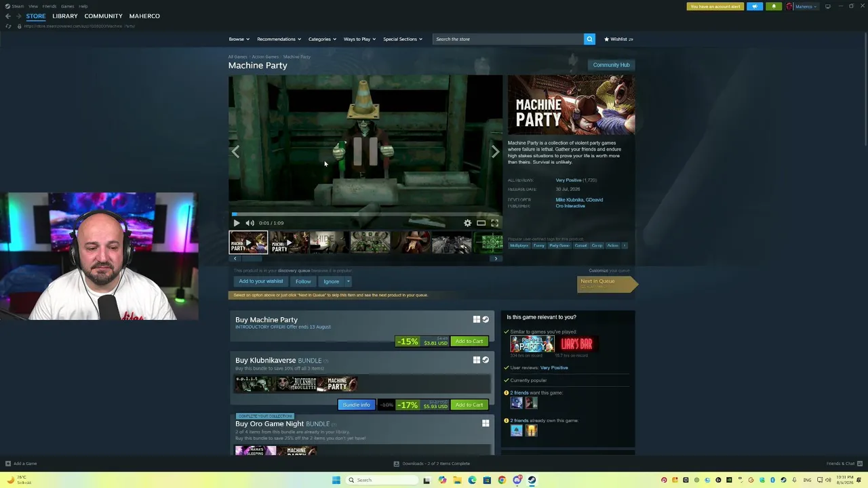
Task: Open the STORE tab
Action: 36,16
